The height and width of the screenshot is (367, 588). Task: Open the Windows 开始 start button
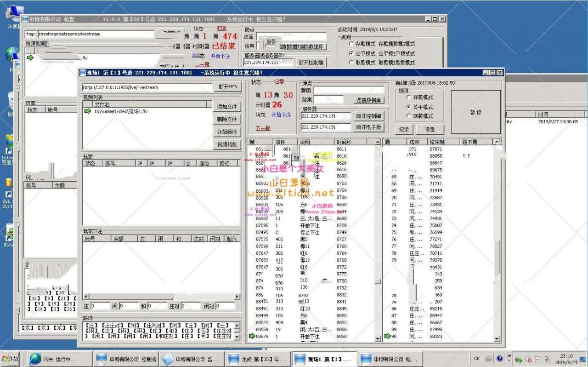(x=11, y=359)
